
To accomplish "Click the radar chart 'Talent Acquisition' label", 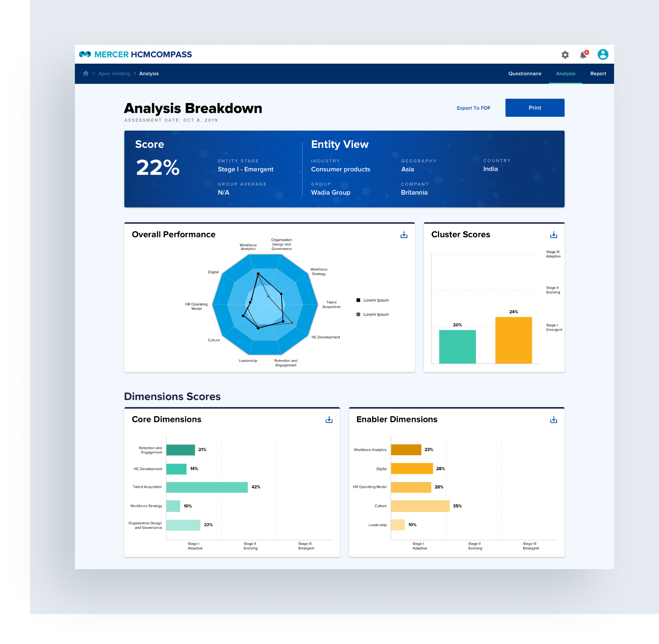I will (x=331, y=304).
